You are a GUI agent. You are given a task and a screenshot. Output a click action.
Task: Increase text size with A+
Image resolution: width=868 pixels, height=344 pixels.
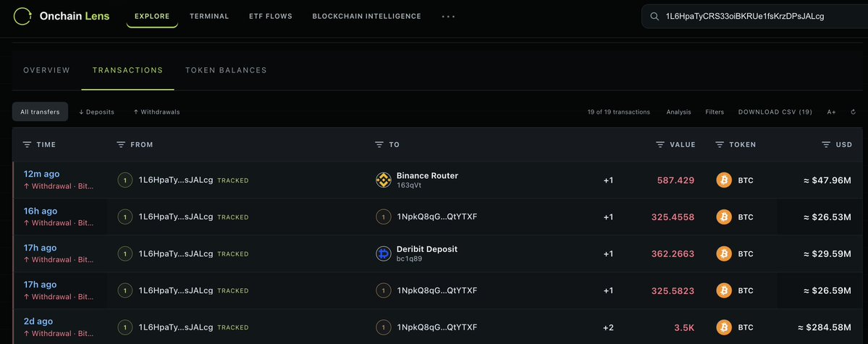[832, 112]
